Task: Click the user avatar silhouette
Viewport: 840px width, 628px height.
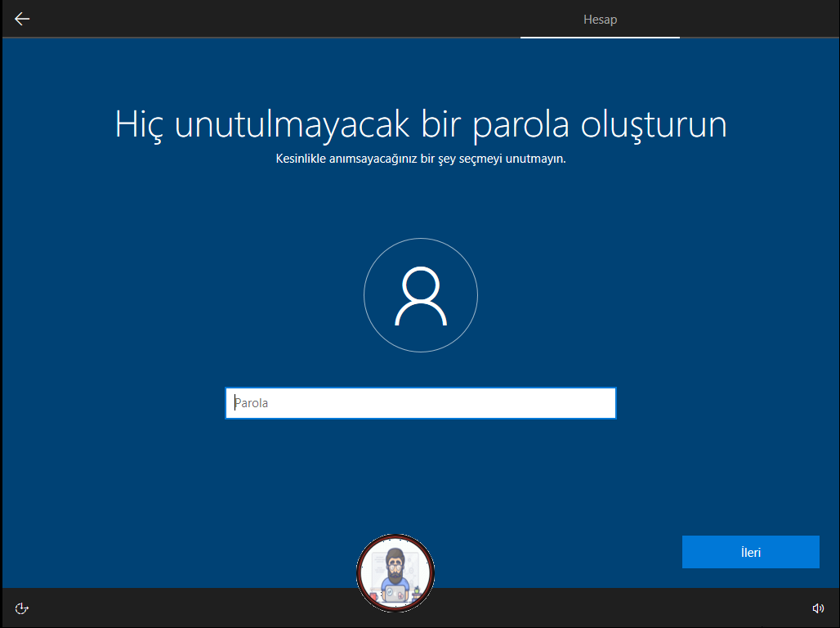Action: (421, 295)
